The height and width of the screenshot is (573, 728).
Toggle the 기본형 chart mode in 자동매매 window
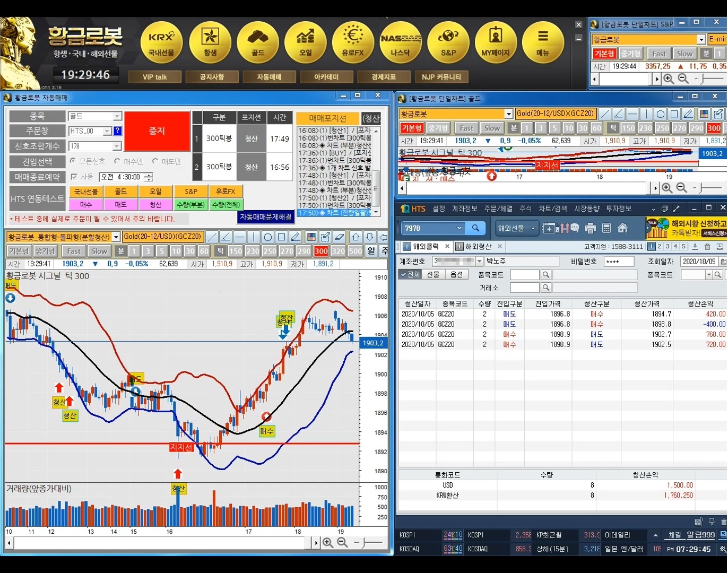19,251
